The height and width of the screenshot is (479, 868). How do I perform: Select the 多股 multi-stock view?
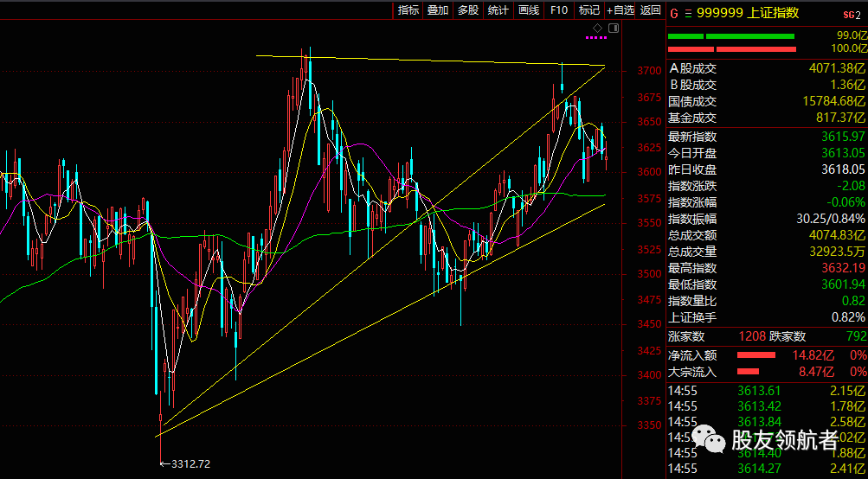(x=468, y=10)
